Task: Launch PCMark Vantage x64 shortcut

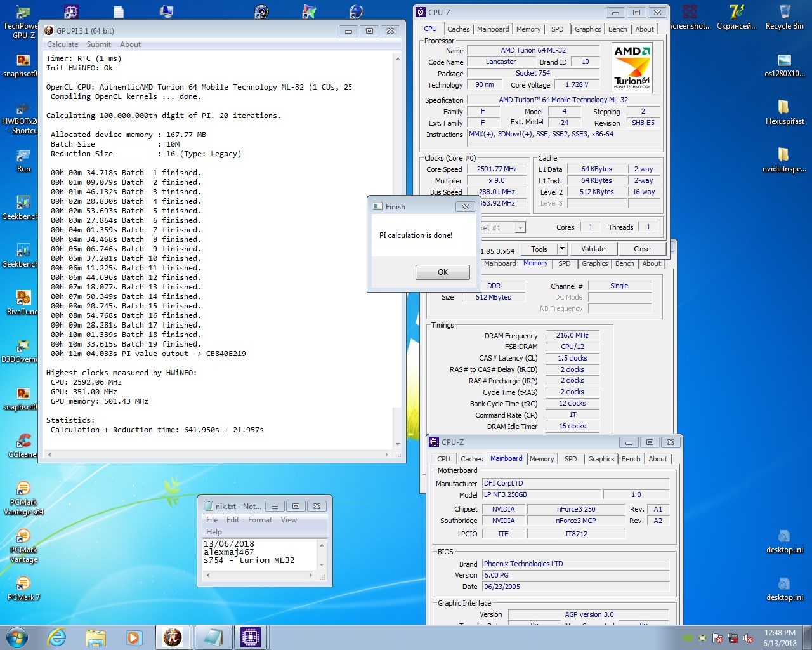Action: coord(23,498)
